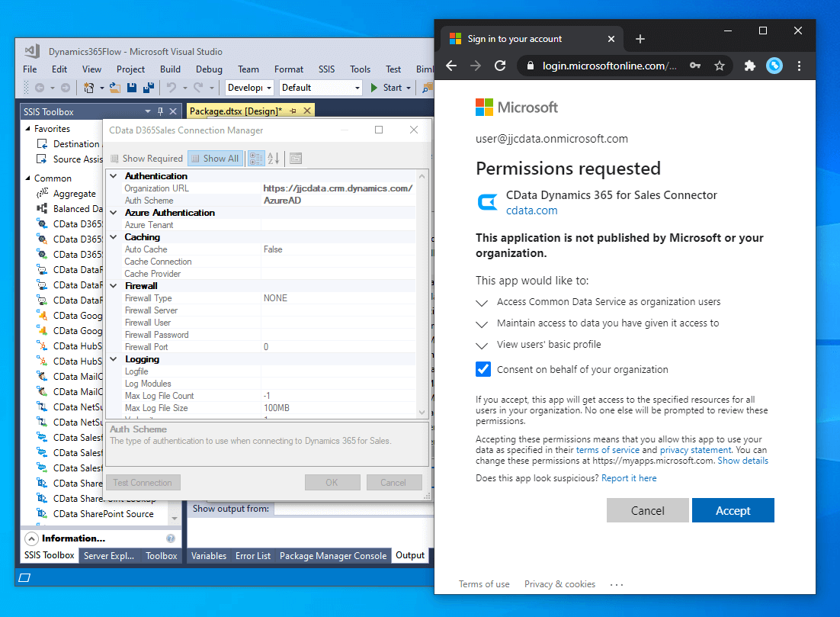Open the SSIS menu
Viewport: 840px width, 617px height.
click(326, 69)
